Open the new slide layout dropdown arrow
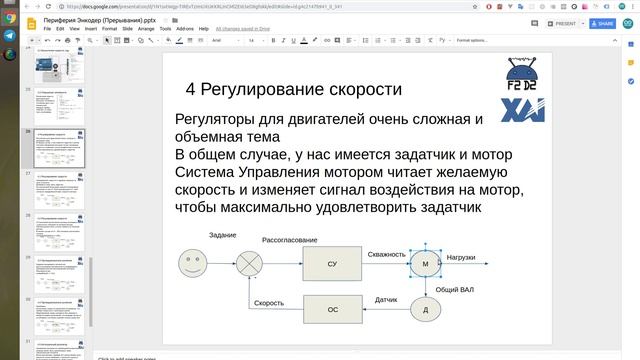Image resolution: width=640 pixels, height=360 pixels. click(39, 40)
